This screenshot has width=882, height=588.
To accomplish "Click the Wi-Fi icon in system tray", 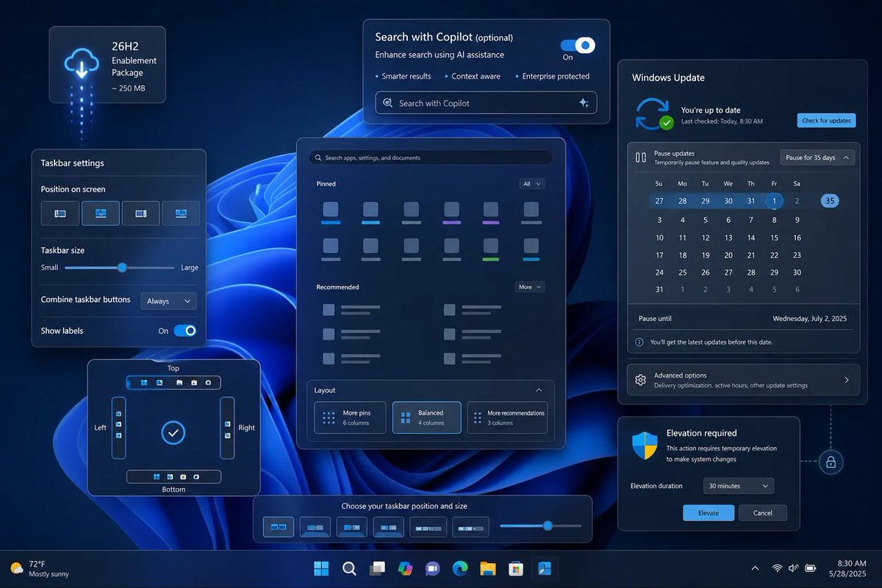I will coord(778,568).
